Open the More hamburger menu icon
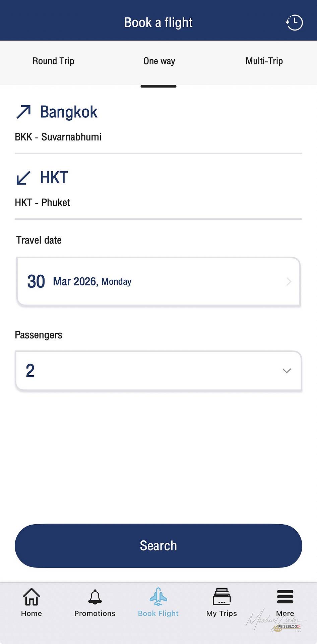This screenshot has height=644, width=317. point(285,596)
